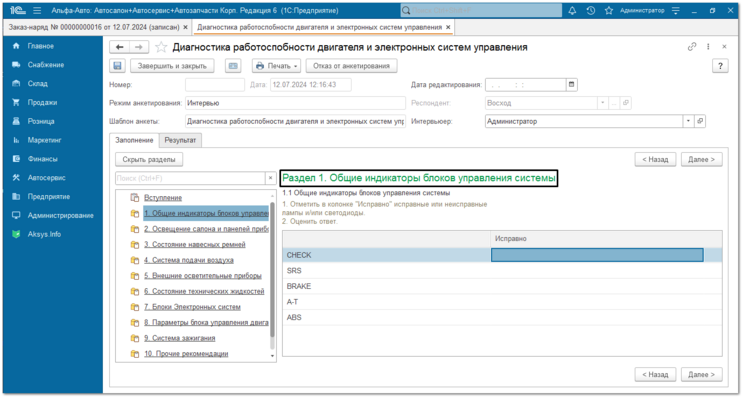Switch to Заполнение tab

tap(134, 140)
